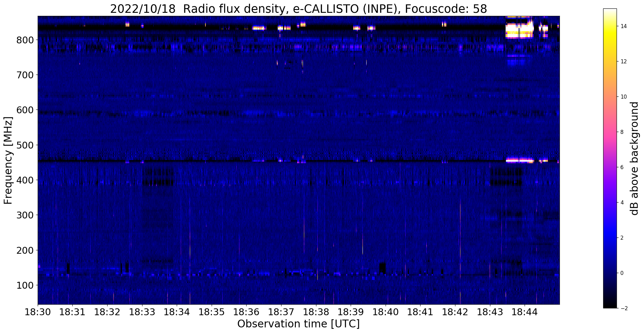Click the colorbar tick label 8
644x333 pixels.
(622, 132)
